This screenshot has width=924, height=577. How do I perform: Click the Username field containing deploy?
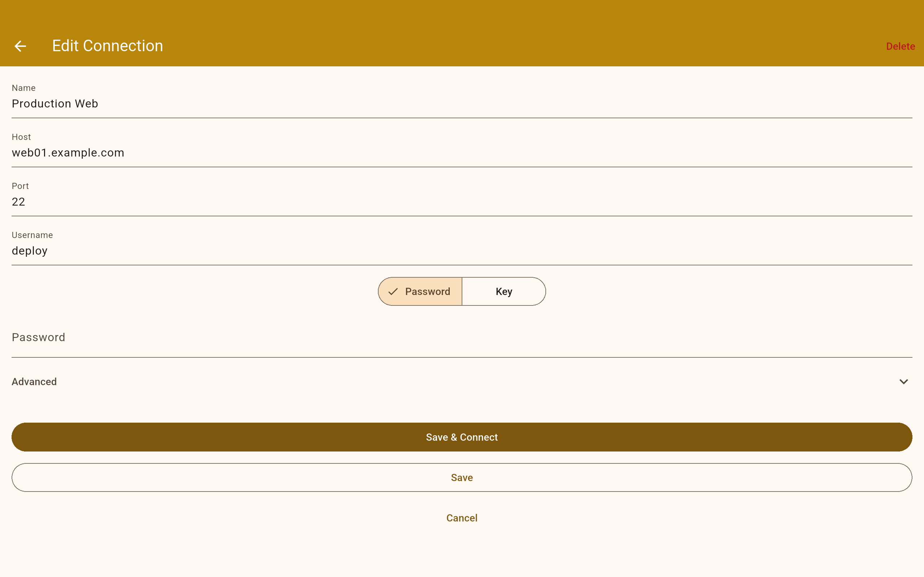click(461, 251)
